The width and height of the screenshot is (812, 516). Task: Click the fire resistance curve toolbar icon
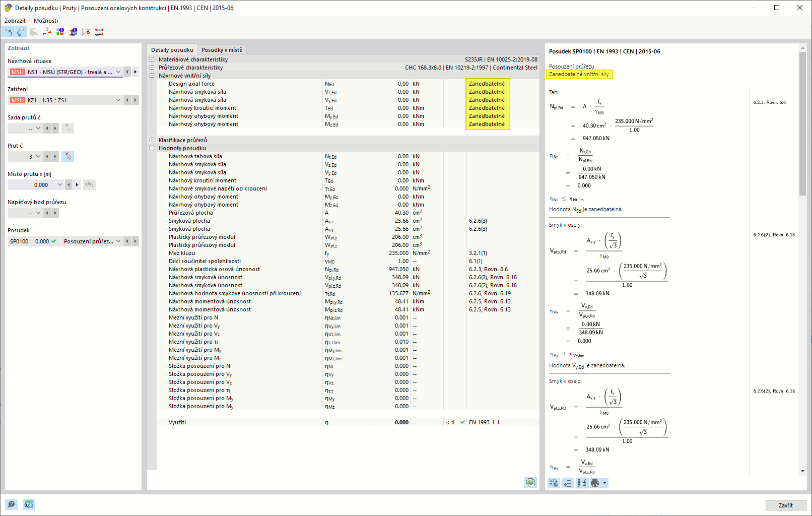point(86,32)
